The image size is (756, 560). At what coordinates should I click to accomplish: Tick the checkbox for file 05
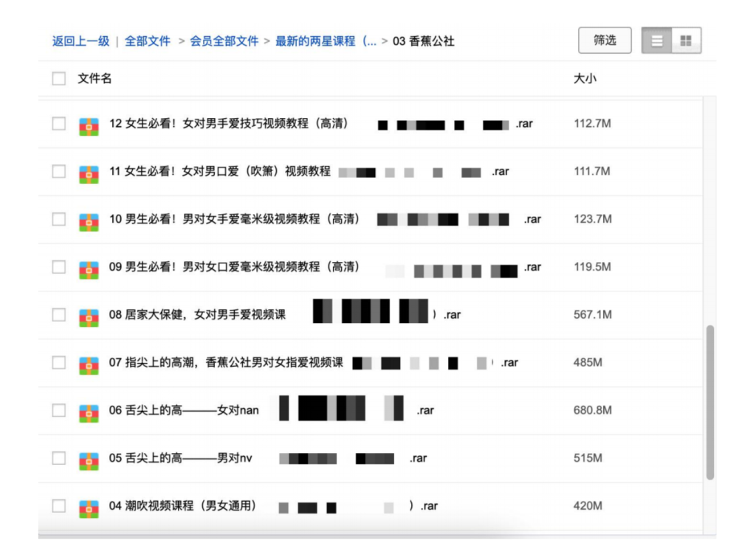[x=59, y=458]
